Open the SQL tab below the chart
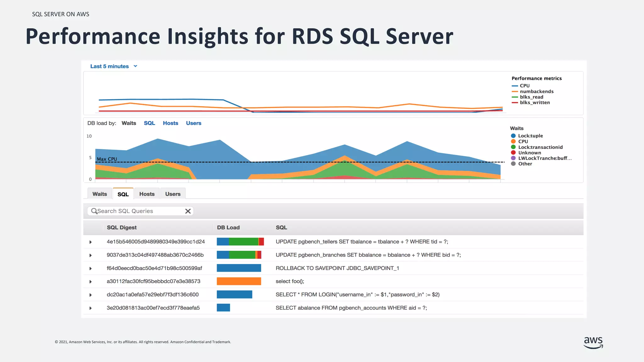 (x=123, y=194)
